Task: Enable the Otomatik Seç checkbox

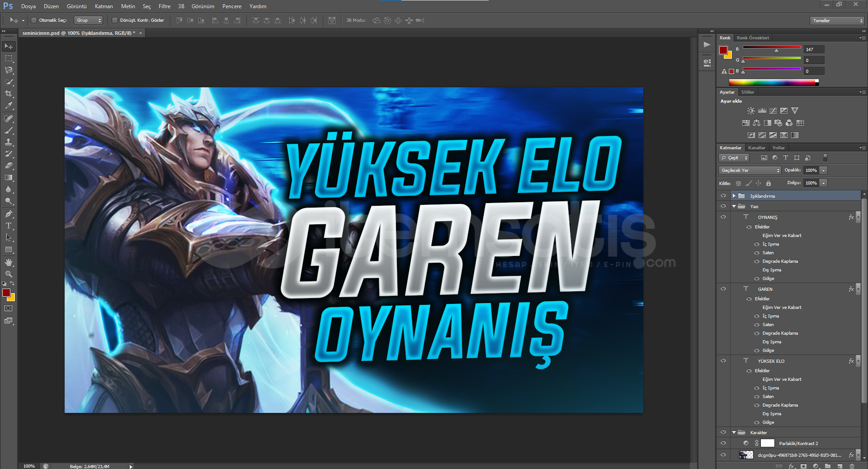Action: (x=34, y=20)
